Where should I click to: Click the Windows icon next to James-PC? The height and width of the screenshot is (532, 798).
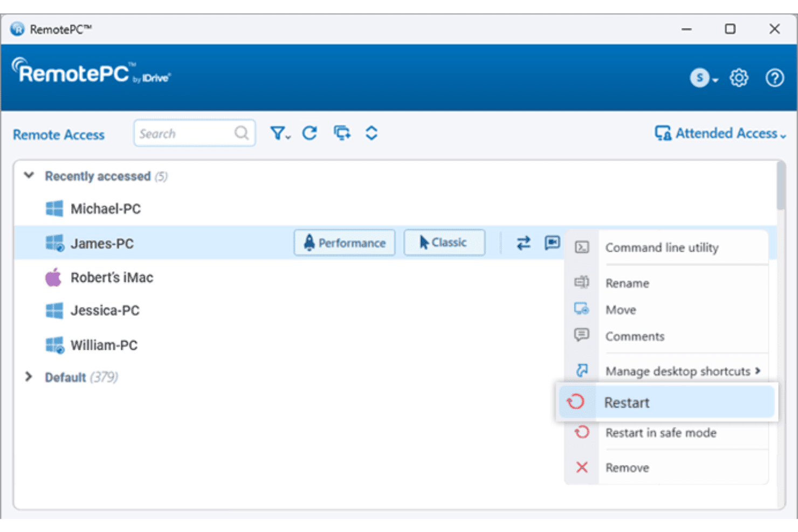(x=55, y=243)
